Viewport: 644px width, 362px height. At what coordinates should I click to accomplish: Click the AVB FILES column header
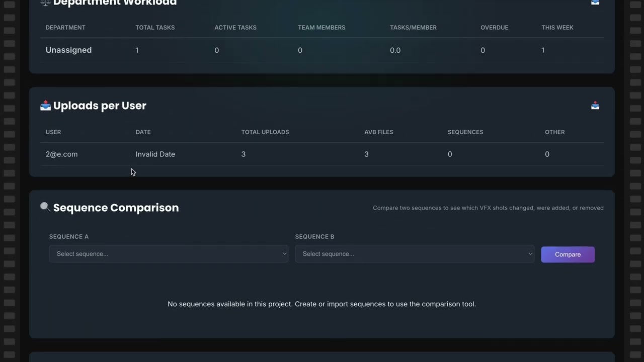379,132
